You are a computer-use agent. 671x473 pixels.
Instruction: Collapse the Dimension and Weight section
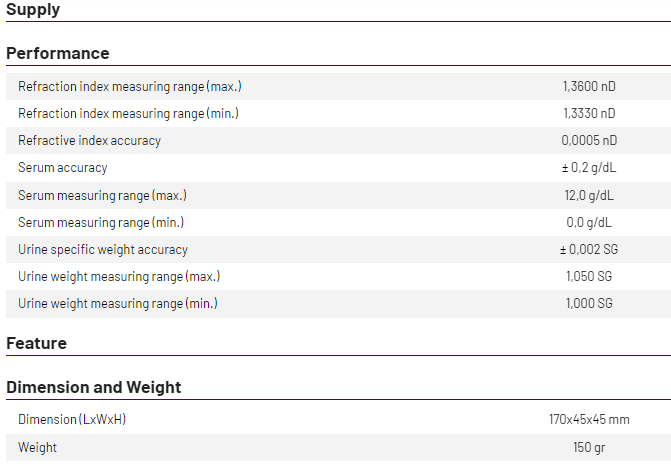point(94,387)
